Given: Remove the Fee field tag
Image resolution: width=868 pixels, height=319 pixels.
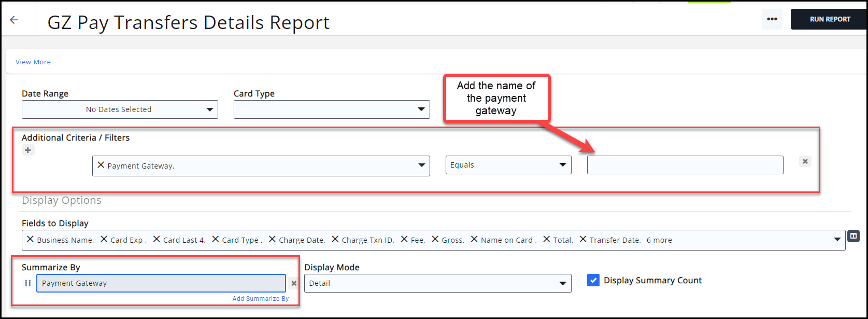Looking at the screenshot, I should tap(404, 240).
